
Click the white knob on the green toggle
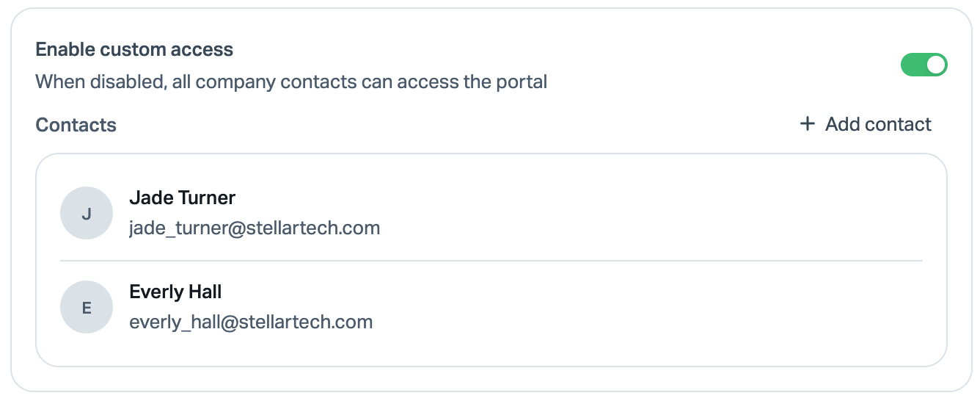tap(935, 65)
